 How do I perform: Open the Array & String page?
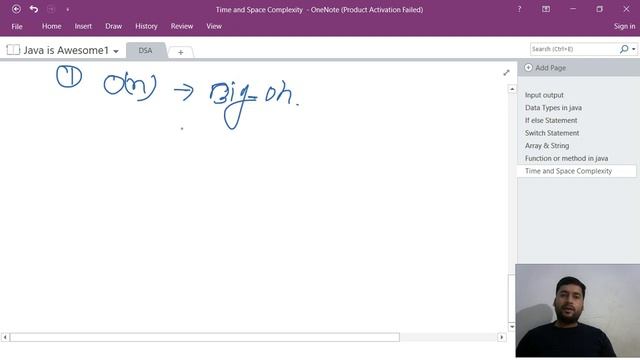pos(547,146)
